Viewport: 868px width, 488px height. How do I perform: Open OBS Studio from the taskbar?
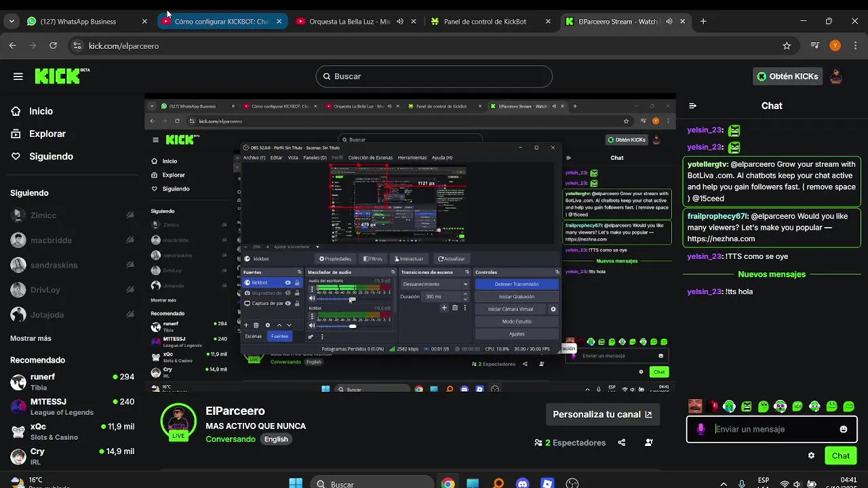pyautogui.click(x=572, y=484)
